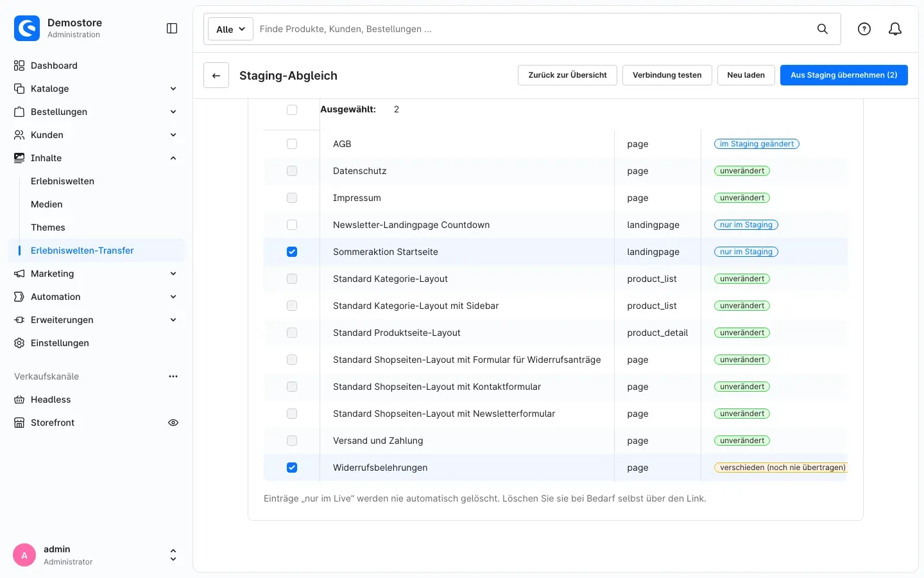Open the Alle search filter dropdown
Screen dimensions: 924x578
tap(231, 29)
